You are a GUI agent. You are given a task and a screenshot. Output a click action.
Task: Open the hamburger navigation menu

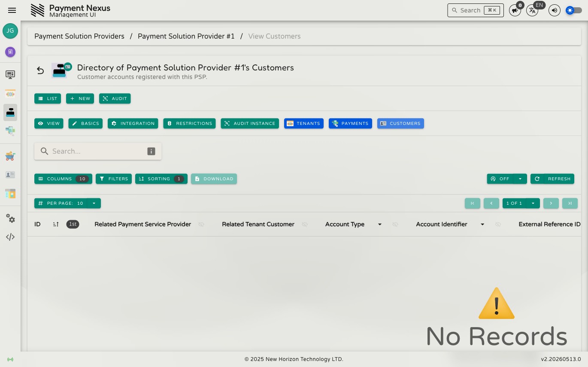click(x=12, y=10)
